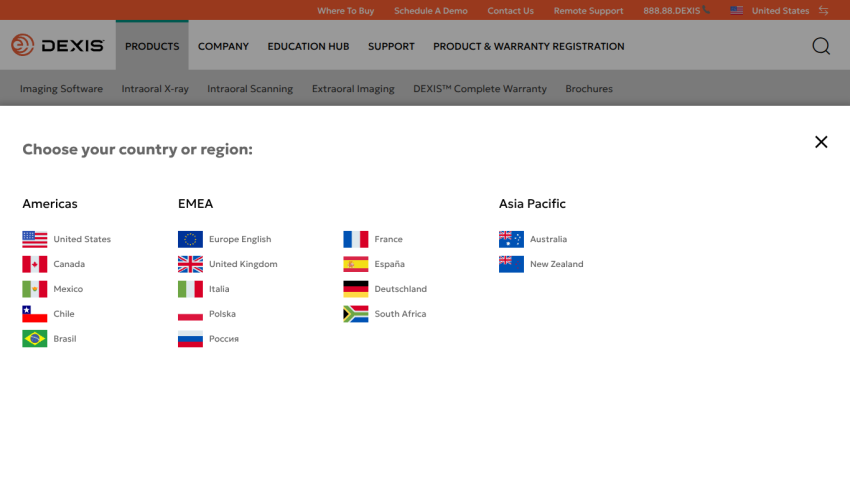Select the España link
Viewport: 850px width, 478px height.
(389, 264)
